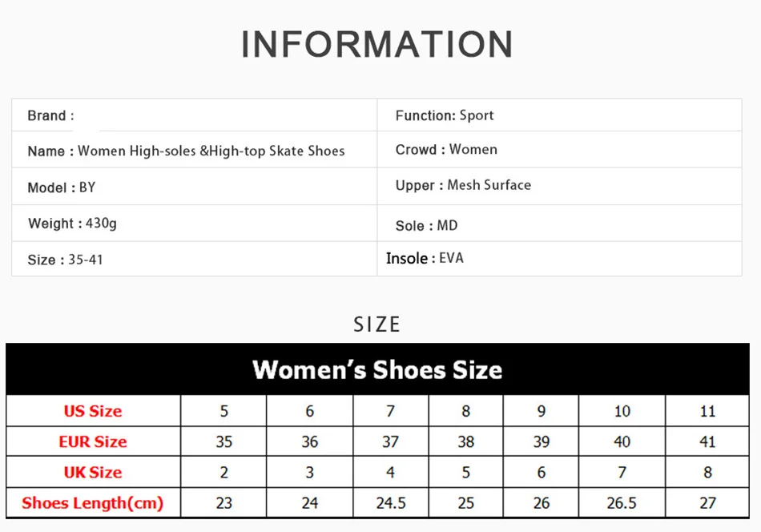Click the INFORMATION heading

pyautogui.click(x=377, y=44)
